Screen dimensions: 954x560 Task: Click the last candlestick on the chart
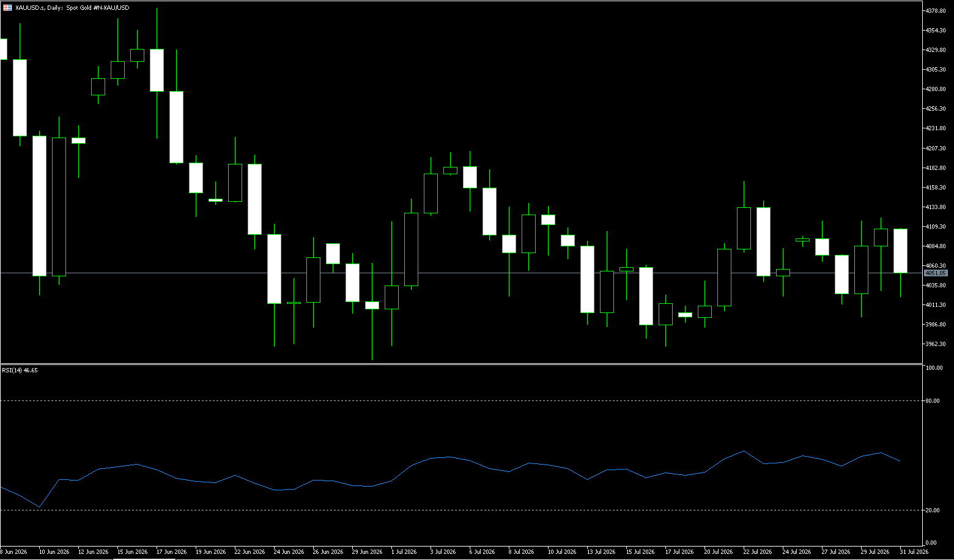point(900,251)
